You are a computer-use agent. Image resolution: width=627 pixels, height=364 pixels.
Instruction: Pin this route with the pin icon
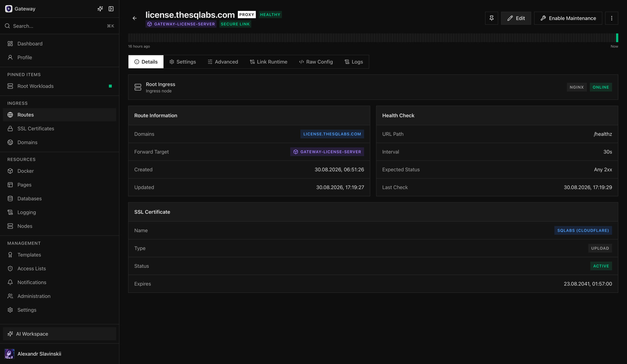(491, 18)
